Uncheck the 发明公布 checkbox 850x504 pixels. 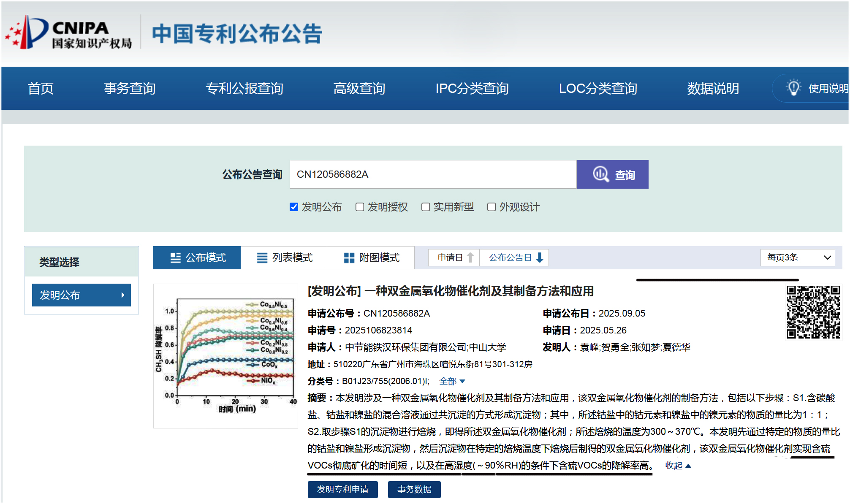[294, 207]
